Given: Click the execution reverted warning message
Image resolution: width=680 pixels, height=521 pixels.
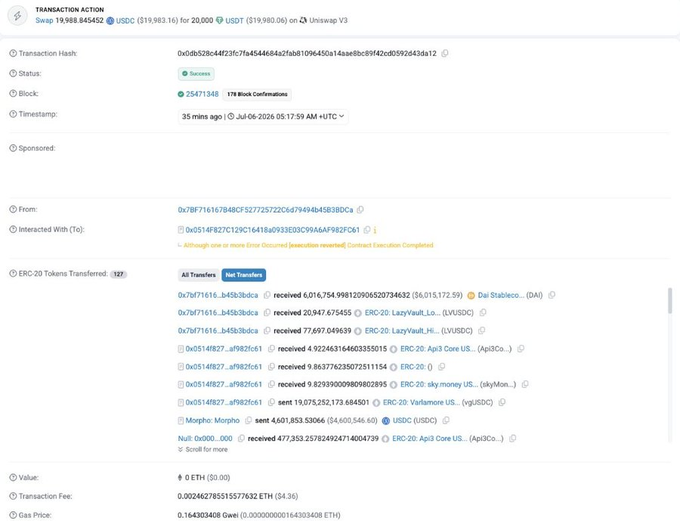Looking at the screenshot, I should click(308, 246).
